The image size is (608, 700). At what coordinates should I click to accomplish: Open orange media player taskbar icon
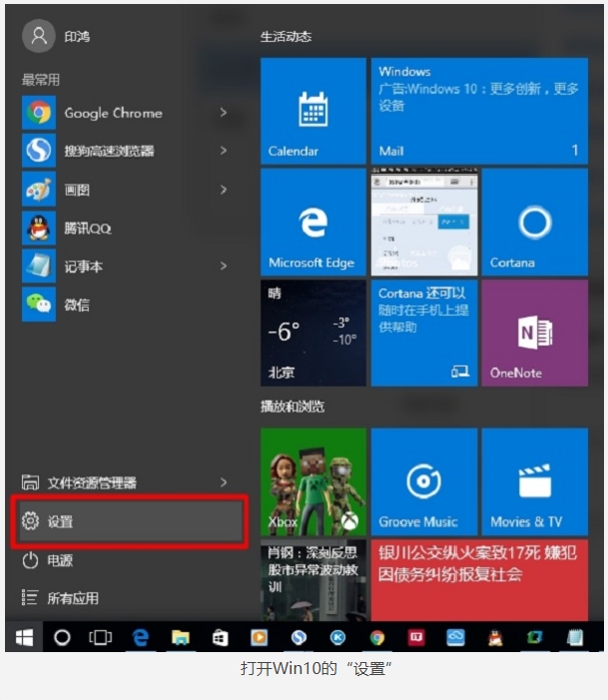pos(259,637)
